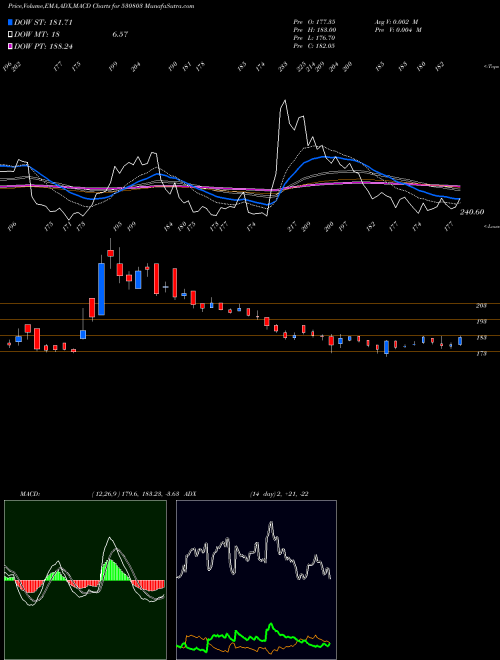500x660 pixels.
Task: Click the 173 price level label
Action: point(481,354)
